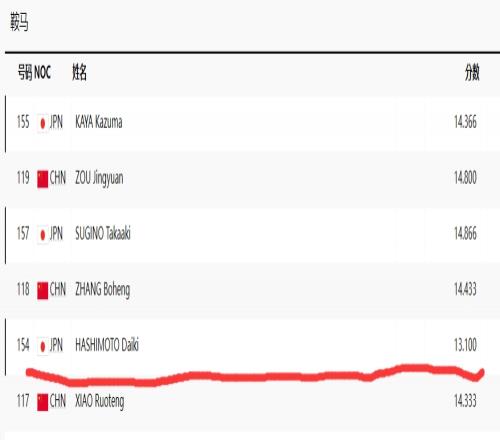
Task: Click the Japan flag beside SUGINO Takaaki
Action: click(x=43, y=235)
